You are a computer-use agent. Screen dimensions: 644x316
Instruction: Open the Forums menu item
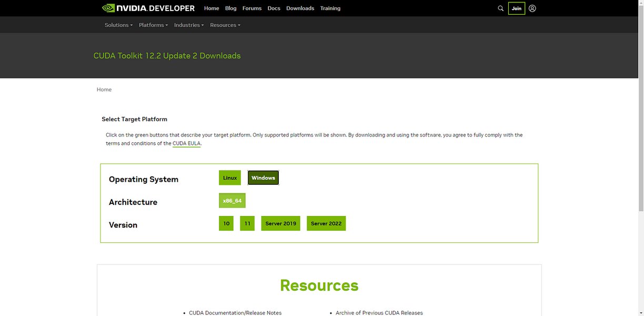point(252,8)
